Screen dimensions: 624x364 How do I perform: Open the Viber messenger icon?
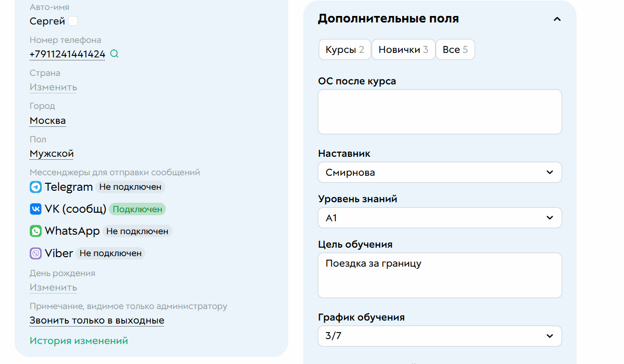tap(34, 253)
